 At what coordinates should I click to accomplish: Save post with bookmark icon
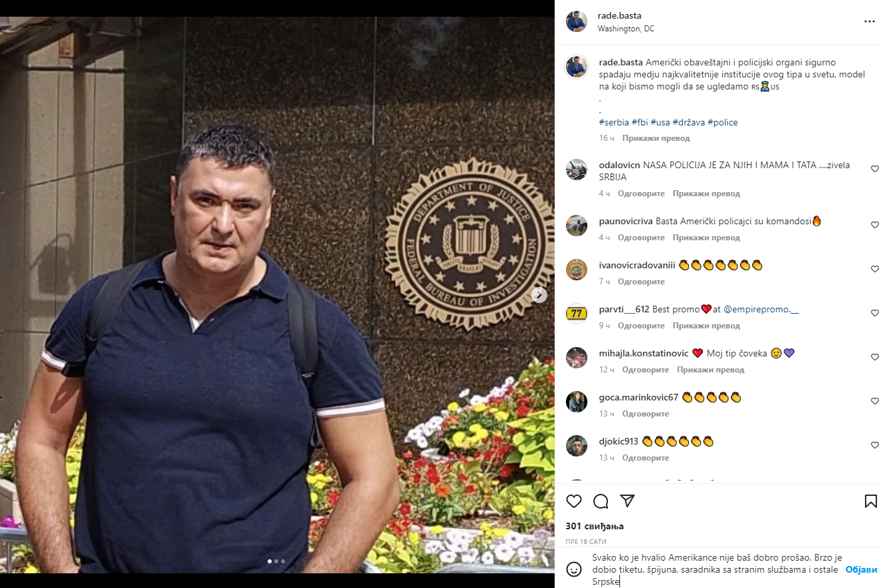click(x=871, y=501)
